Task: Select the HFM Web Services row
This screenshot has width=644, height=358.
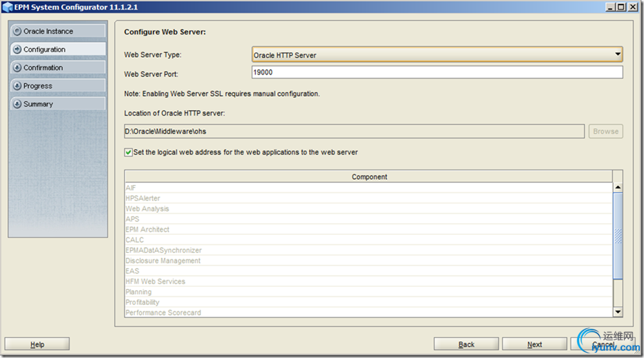Action: point(368,281)
